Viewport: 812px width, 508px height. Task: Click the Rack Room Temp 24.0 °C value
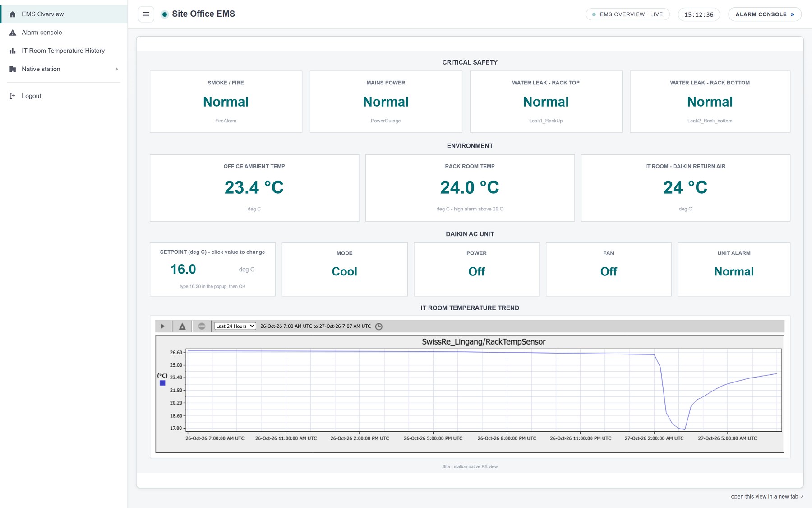(470, 187)
